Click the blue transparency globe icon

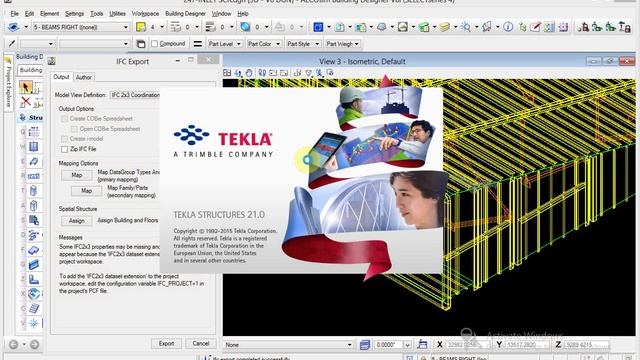tap(245, 27)
